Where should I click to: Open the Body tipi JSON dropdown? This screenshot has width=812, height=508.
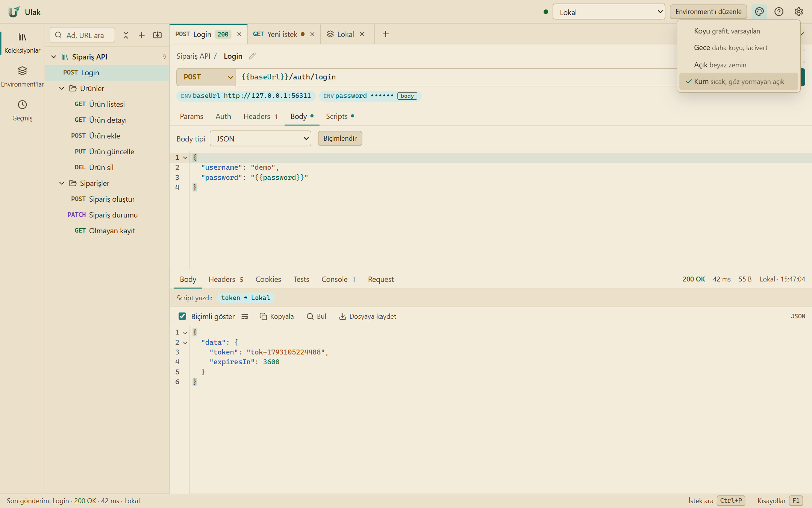tap(261, 139)
